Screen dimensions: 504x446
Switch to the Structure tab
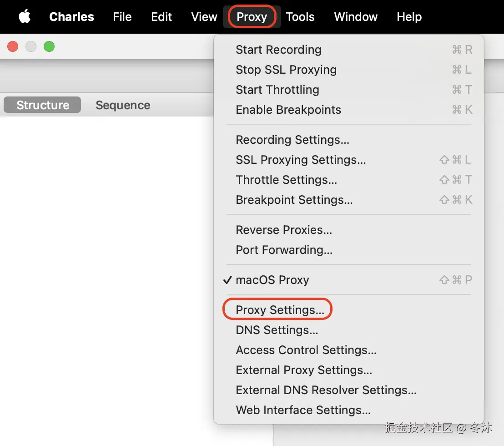(42, 105)
